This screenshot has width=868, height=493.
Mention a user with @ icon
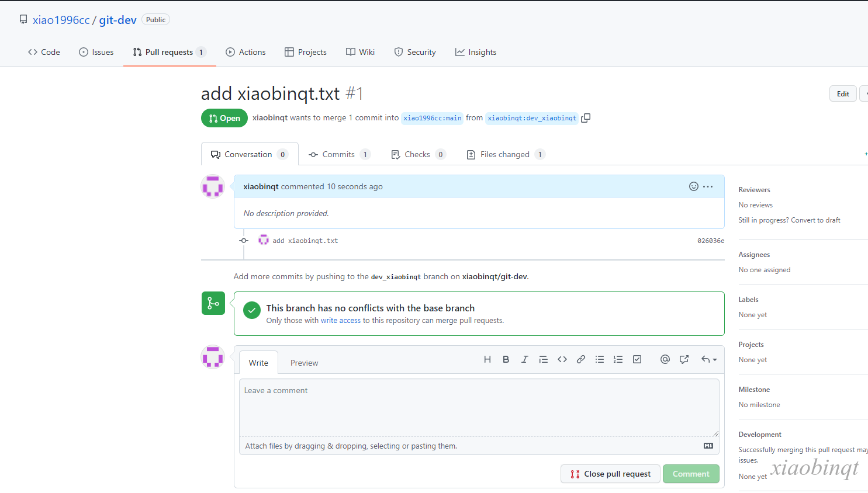[665, 359]
